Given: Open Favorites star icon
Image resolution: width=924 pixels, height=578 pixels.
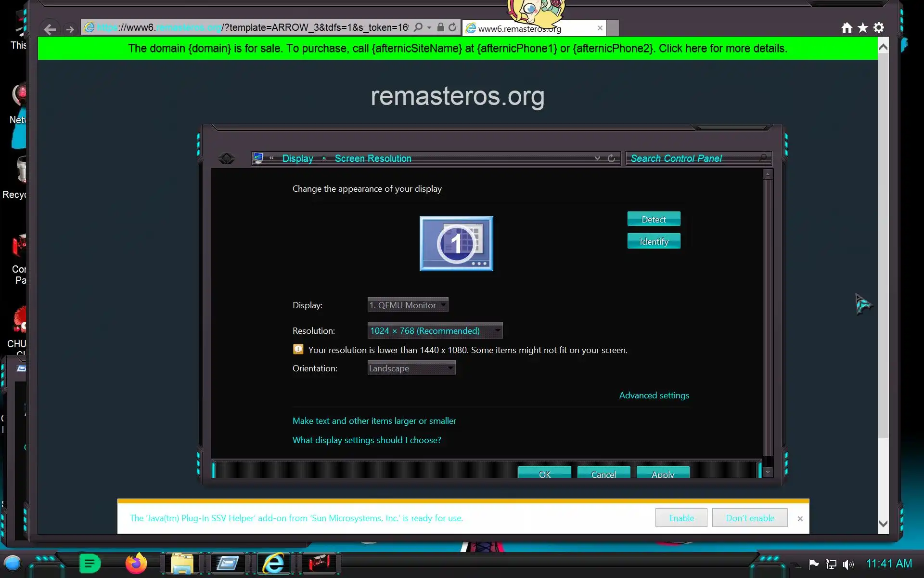Looking at the screenshot, I should [863, 28].
